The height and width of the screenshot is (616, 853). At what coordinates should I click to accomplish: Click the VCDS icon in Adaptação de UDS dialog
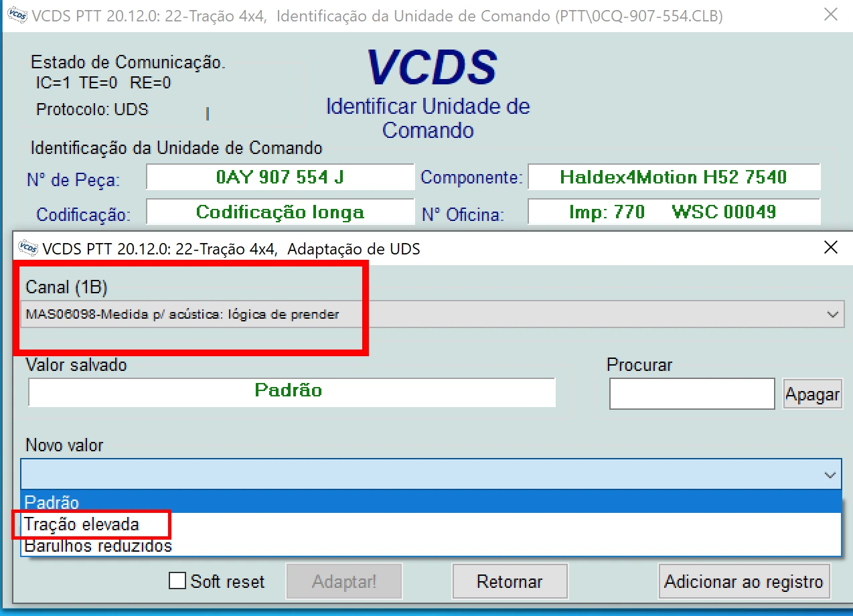point(27,249)
